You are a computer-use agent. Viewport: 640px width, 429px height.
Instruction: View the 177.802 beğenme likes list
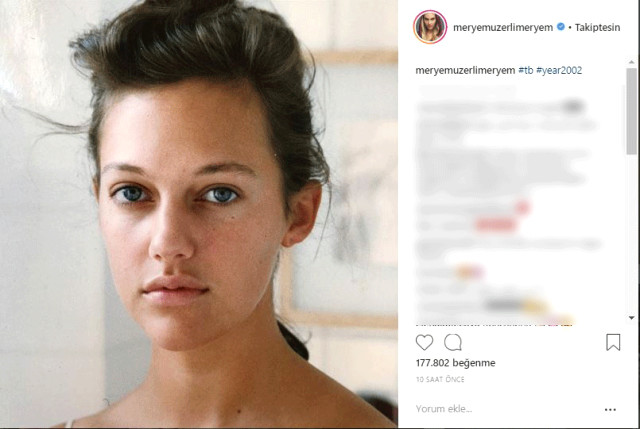pos(456,363)
